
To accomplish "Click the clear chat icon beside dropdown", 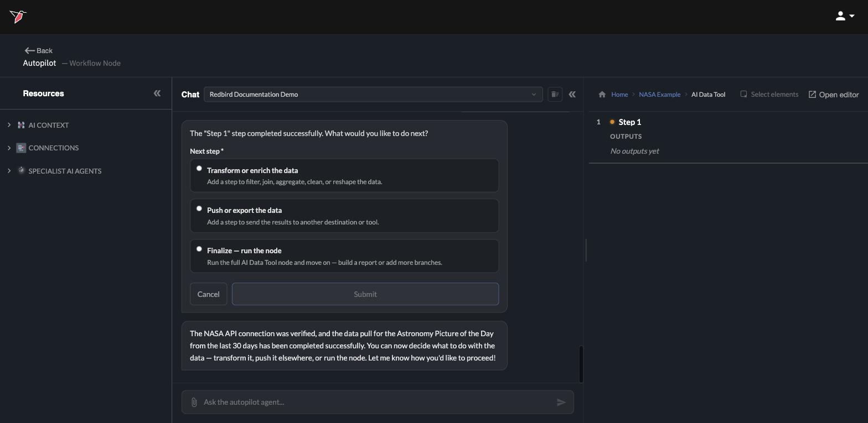I will (x=555, y=94).
